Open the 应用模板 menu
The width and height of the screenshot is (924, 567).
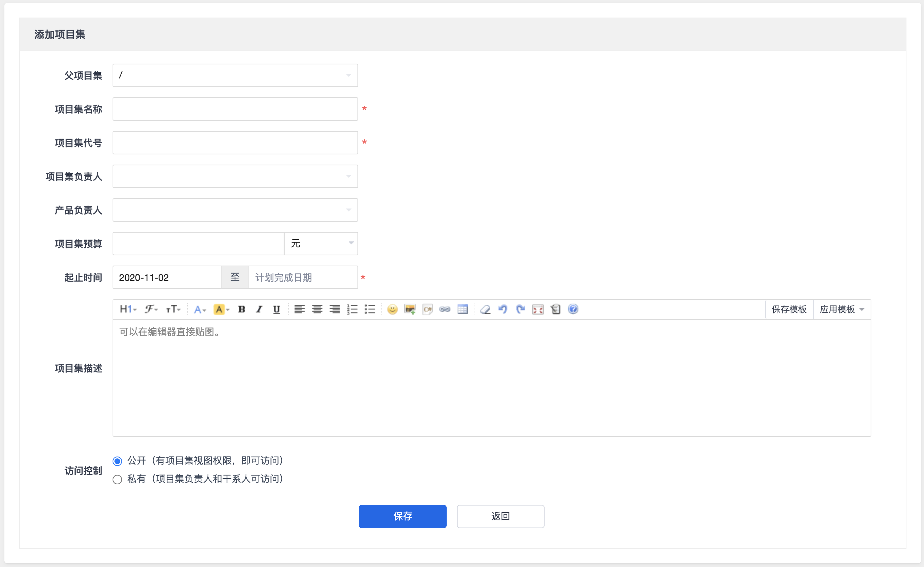pyautogui.click(x=841, y=309)
